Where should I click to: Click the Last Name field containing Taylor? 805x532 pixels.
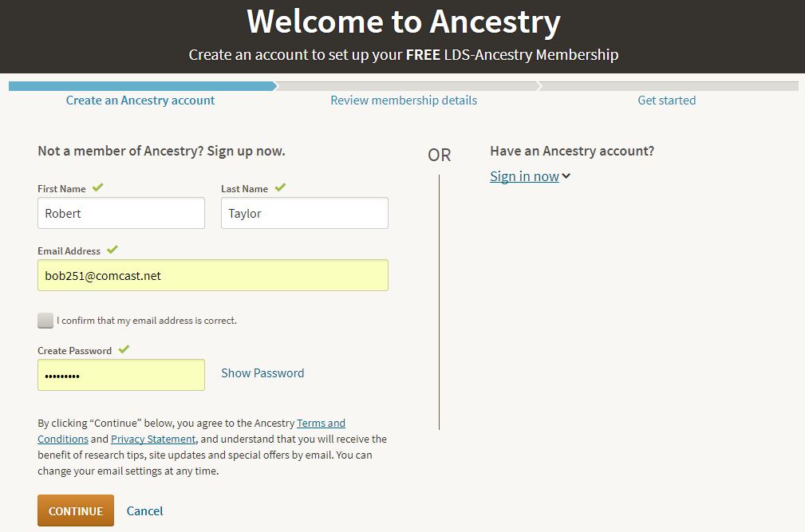pos(304,214)
